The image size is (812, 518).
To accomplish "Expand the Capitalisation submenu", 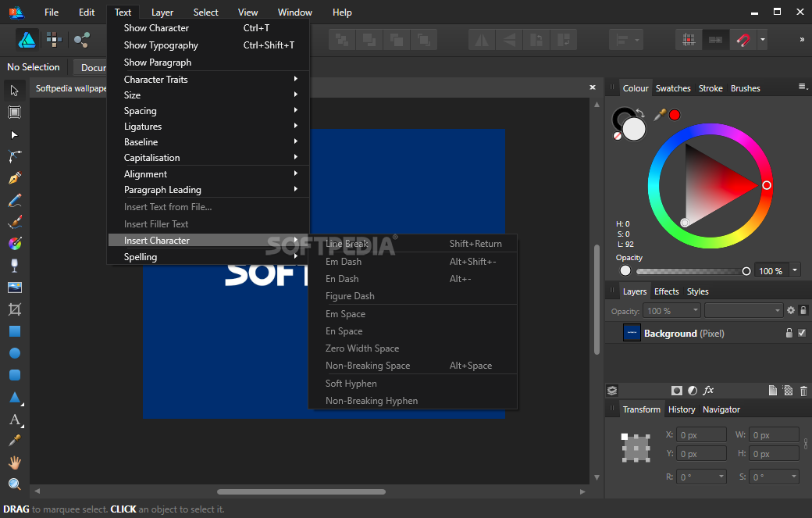I will click(x=208, y=158).
